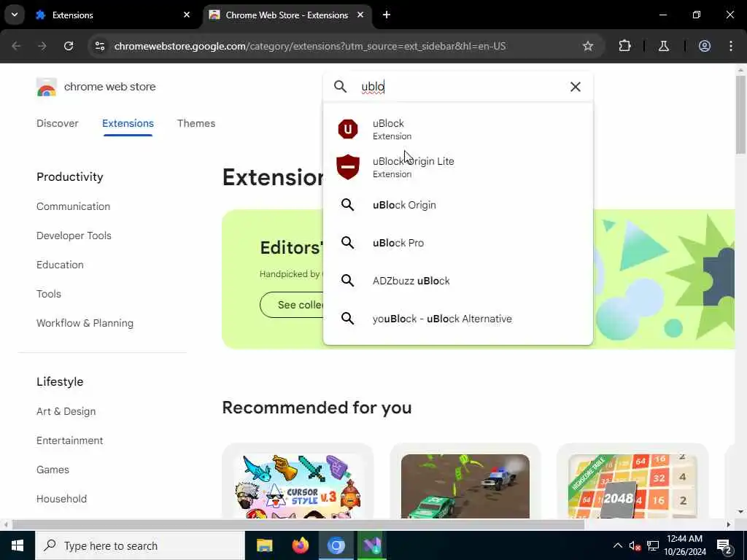Open the profile account icon
This screenshot has height=560, width=747.
coord(704,46)
